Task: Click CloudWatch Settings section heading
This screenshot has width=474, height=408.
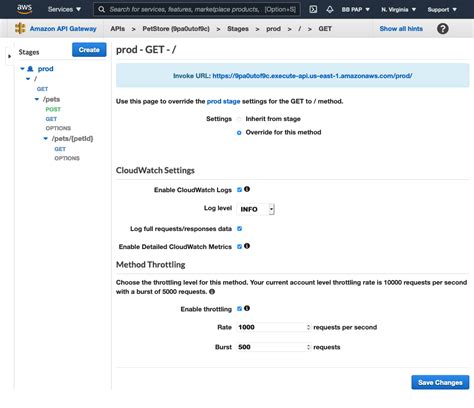Action: tap(155, 170)
